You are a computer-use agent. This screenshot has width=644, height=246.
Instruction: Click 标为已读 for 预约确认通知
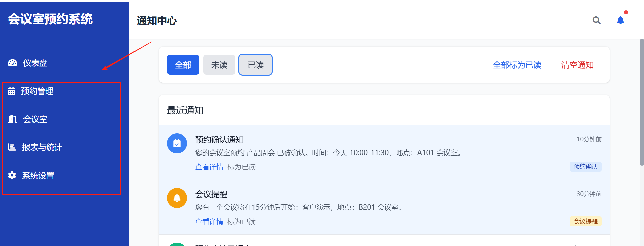[x=241, y=167]
